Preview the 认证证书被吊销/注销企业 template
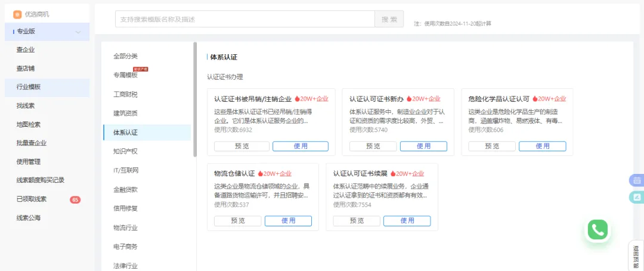This screenshot has height=271, width=644. click(x=242, y=147)
